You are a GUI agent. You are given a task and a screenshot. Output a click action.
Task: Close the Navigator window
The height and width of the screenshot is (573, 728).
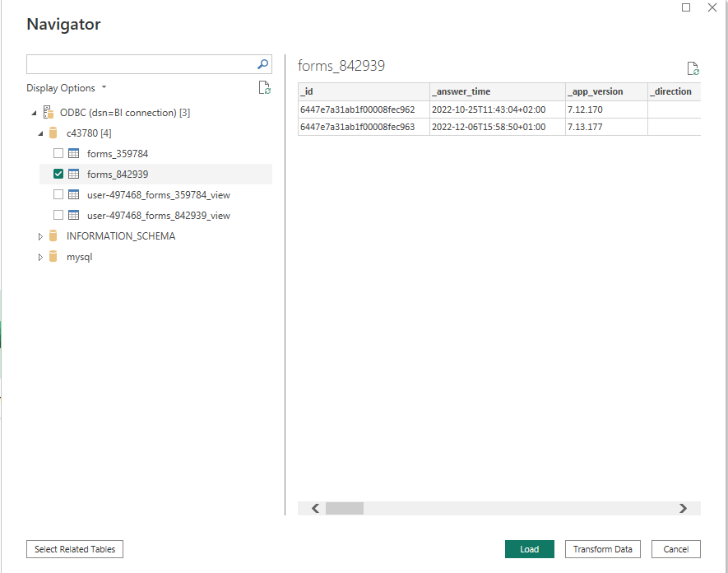tap(712, 7)
